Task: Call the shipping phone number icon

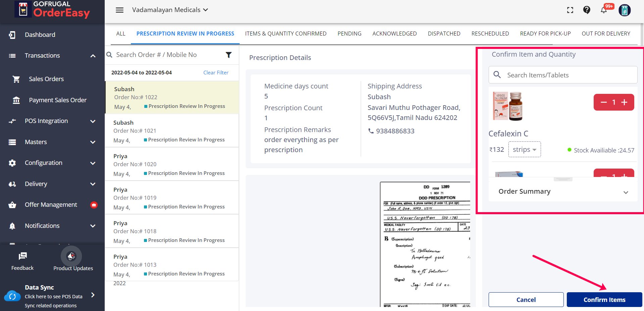Action: (371, 131)
